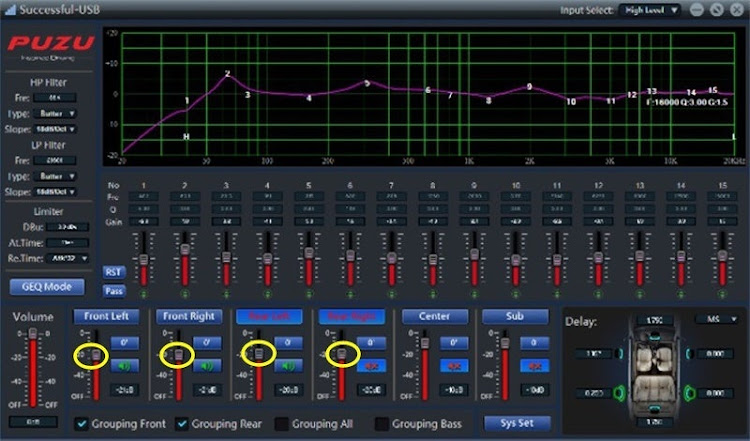750x441 pixels.
Task: Toggle the enable icon under EQ band 15
Action: [722, 294]
